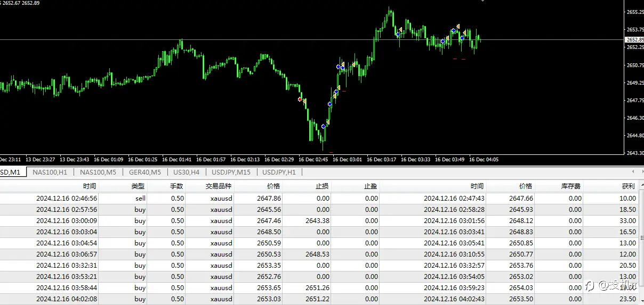The width and height of the screenshot is (644, 305).
Task: Click the profit value 16.50
Action: click(x=627, y=232)
